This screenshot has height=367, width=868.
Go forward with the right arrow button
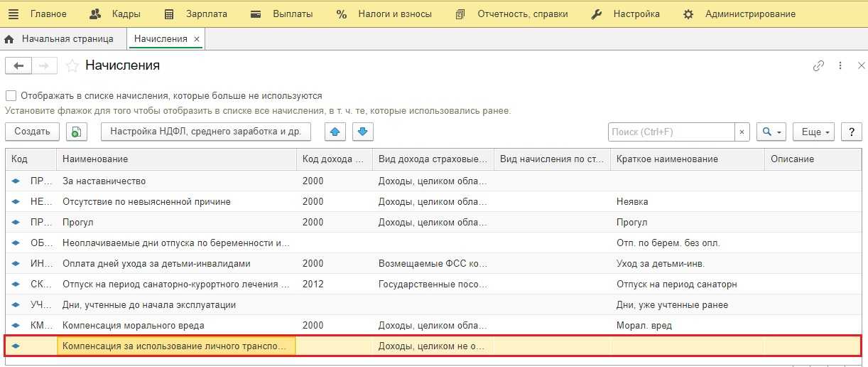(44, 65)
